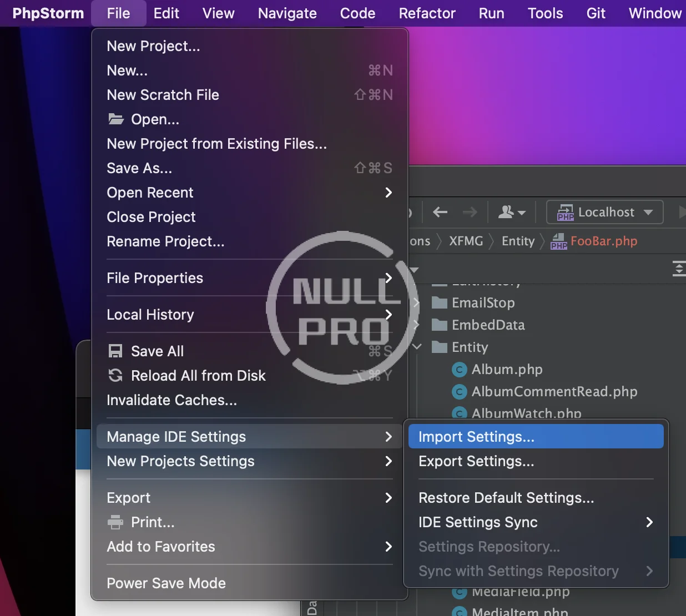Click the back navigation arrow in toolbar
The height and width of the screenshot is (616, 686).
click(x=440, y=212)
